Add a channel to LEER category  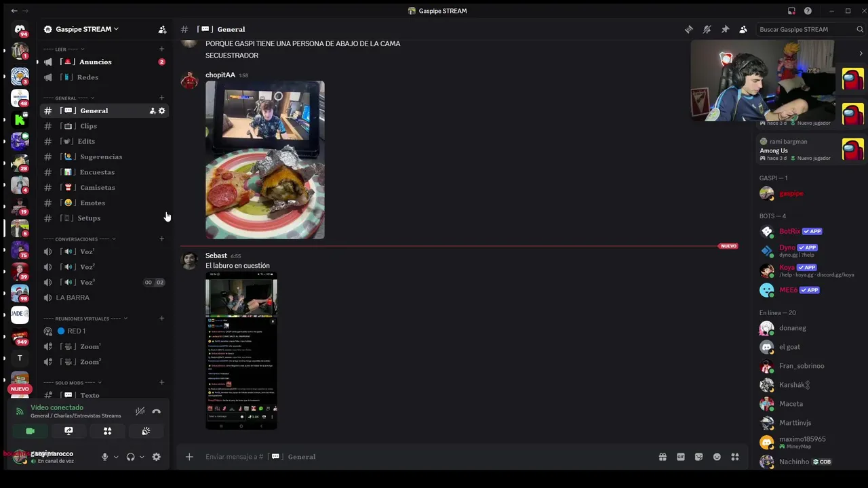(x=161, y=49)
